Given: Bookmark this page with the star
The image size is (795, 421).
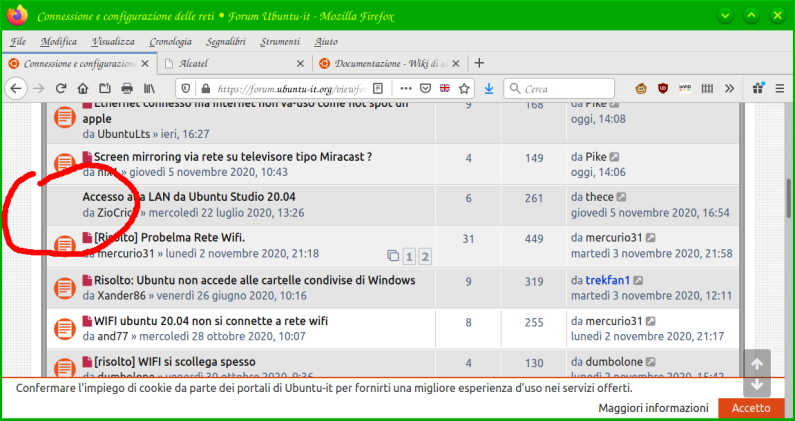Looking at the screenshot, I should pyautogui.click(x=464, y=89).
